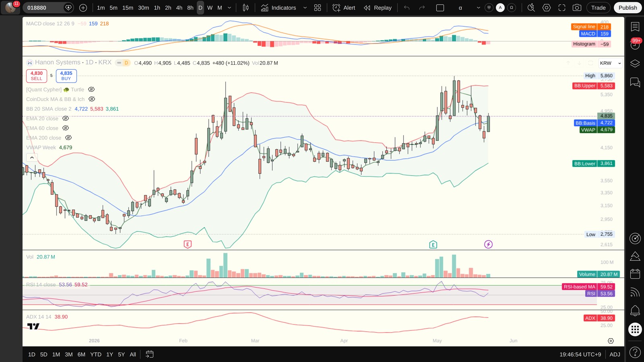This screenshot has height=362, width=644.
Task: Show the hidden CoinDuck MA & BB indicator
Action: pyautogui.click(x=92, y=99)
